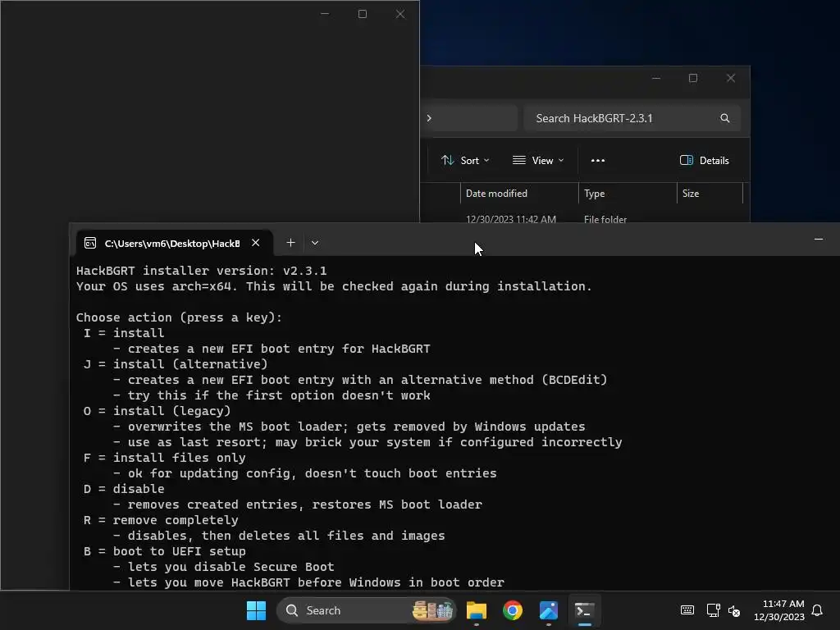Open a new terminal tab with plus
840x630 pixels.
point(290,243)
